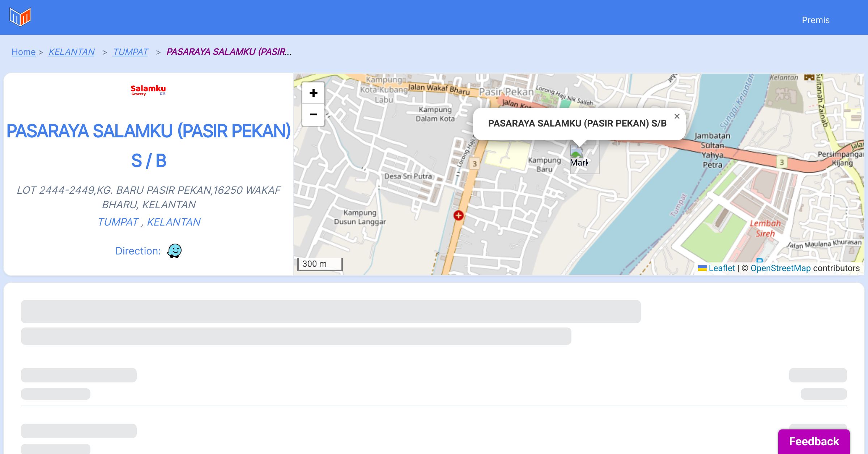Open the Feedback button
Screen dimensions: 868x454
[814, 441]
